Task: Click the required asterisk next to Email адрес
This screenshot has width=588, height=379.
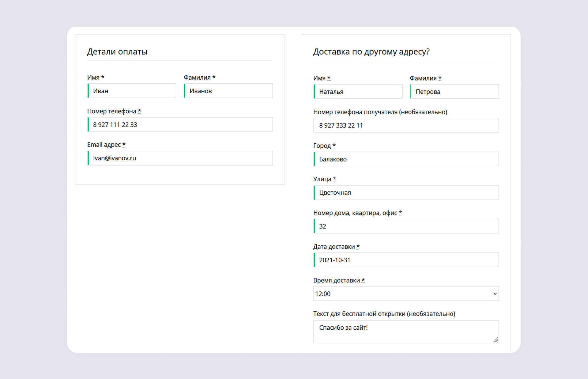Action: (x=124, y=144)
